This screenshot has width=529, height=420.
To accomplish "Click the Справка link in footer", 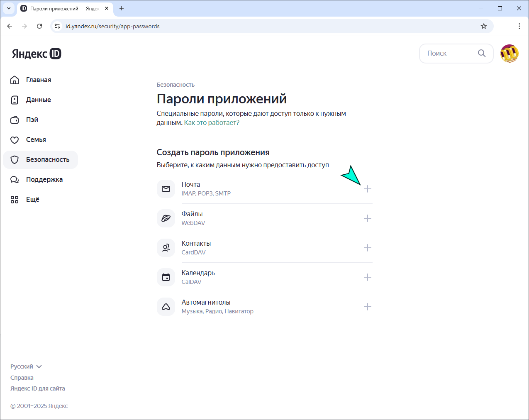I will pos(22,377).
